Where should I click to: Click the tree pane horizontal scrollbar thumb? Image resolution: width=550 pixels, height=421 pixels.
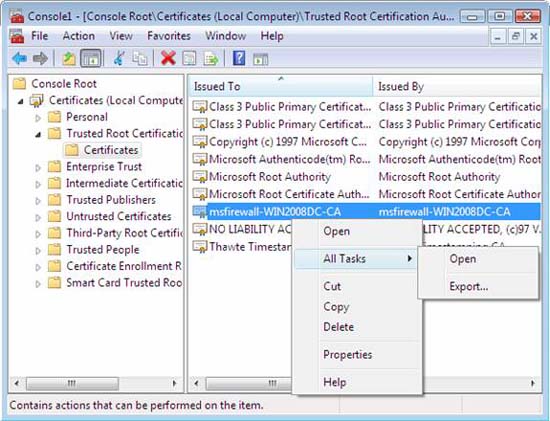point(72,383)
